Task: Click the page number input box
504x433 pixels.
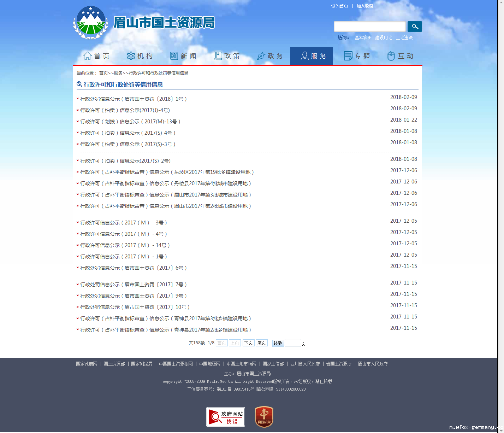Action: click(293, 343)
